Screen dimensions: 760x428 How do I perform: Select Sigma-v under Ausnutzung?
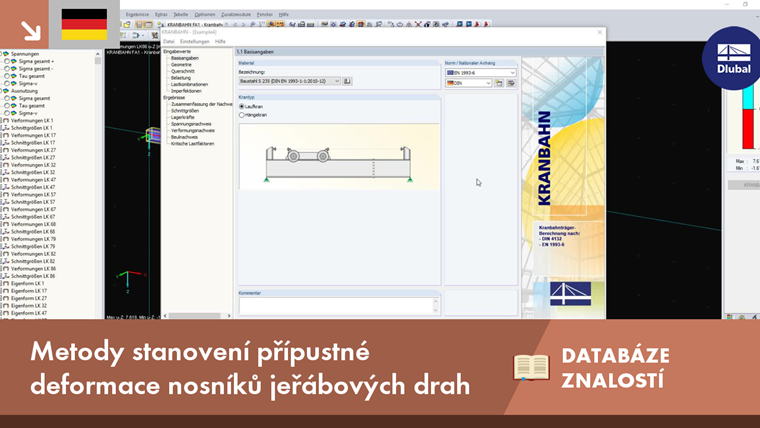(7, 113)
